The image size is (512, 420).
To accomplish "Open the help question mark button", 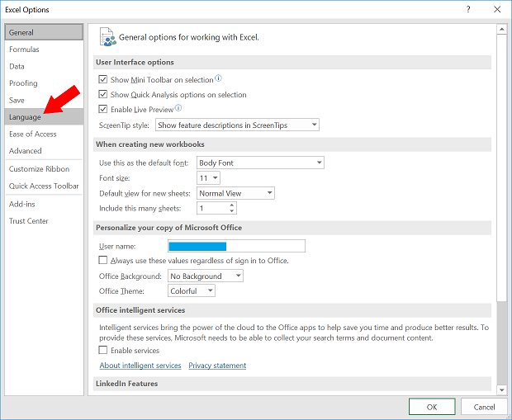I will [x=468, y=9].
